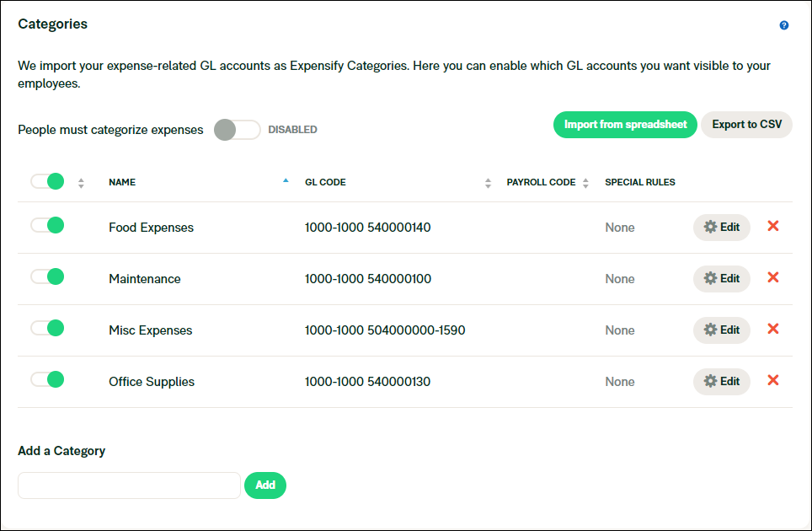Remove Office Supplies using red X
The height and width of the screenshot is (531, 812).
(x=772, y=380)
